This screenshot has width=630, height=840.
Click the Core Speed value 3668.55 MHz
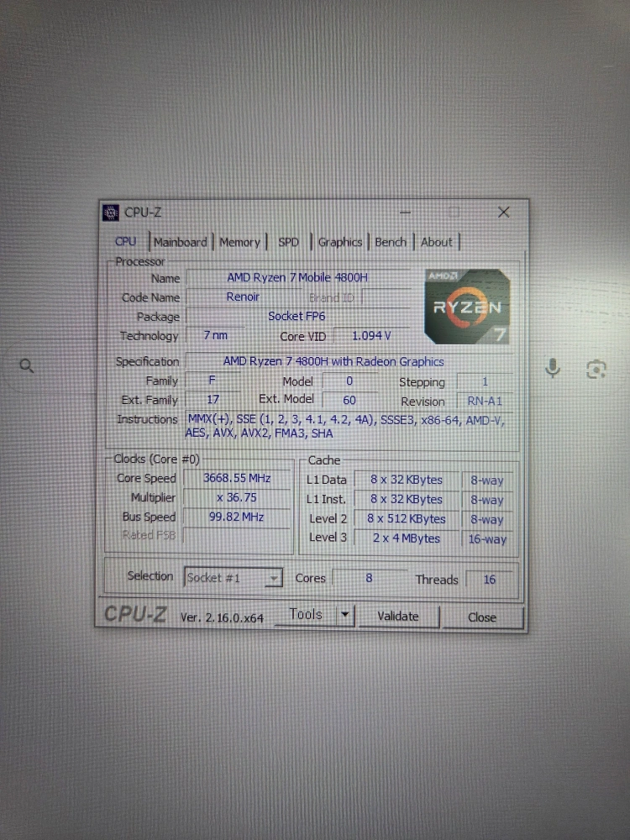pos(237,478)
